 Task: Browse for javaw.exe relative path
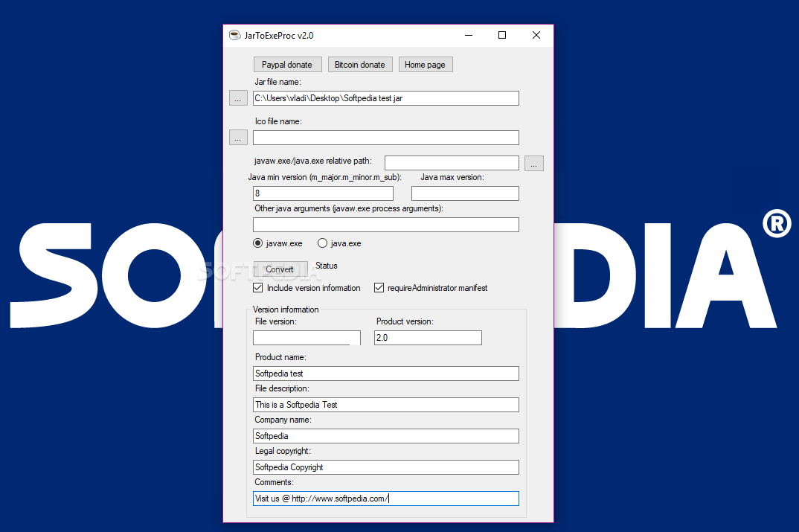click(534, 163)
